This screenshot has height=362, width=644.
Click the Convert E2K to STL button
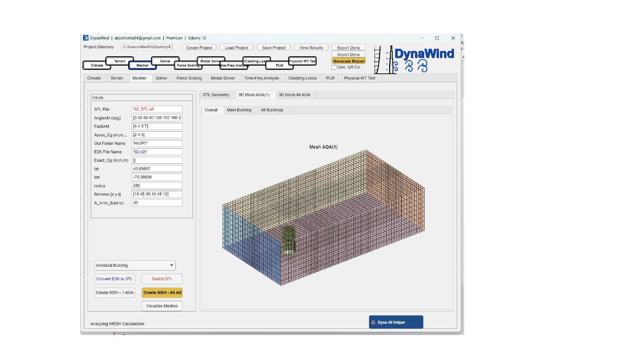(x=114, y=279)
